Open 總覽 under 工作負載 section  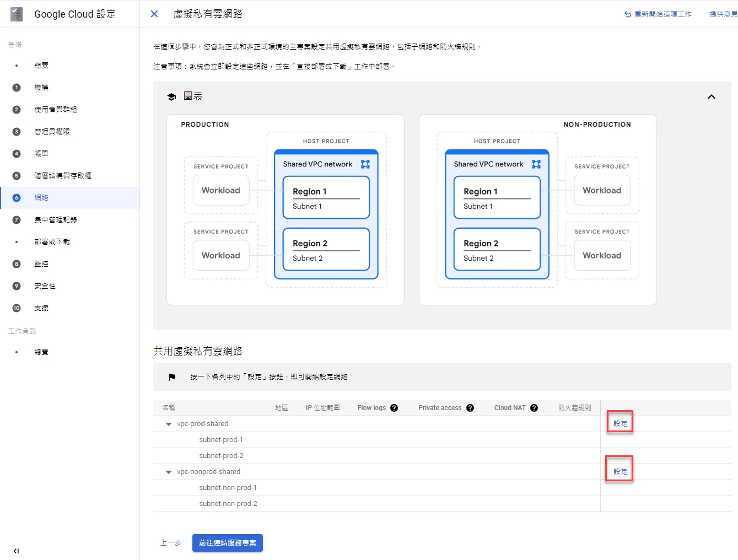pyautogui.click(x=41, y=352)
